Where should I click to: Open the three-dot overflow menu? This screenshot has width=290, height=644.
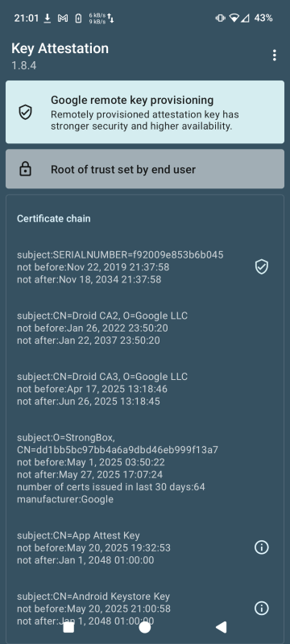coord(274,56)
